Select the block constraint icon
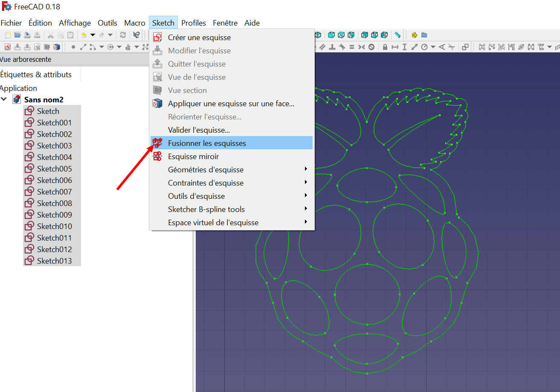 coord(371,47)
